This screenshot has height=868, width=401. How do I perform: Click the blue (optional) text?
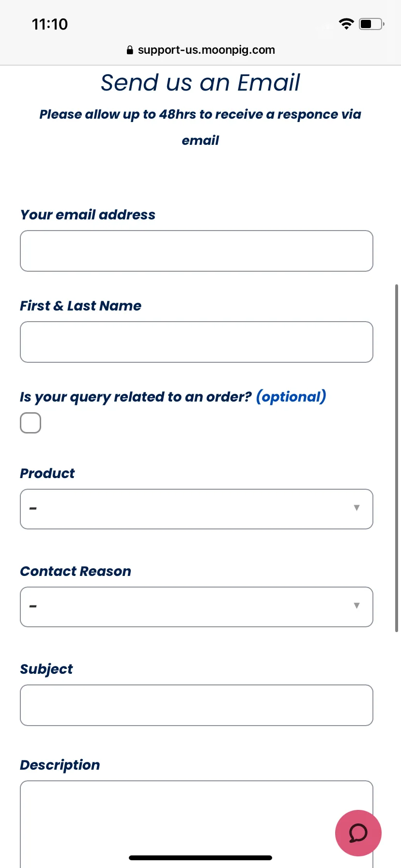click(x=291, y=397)
